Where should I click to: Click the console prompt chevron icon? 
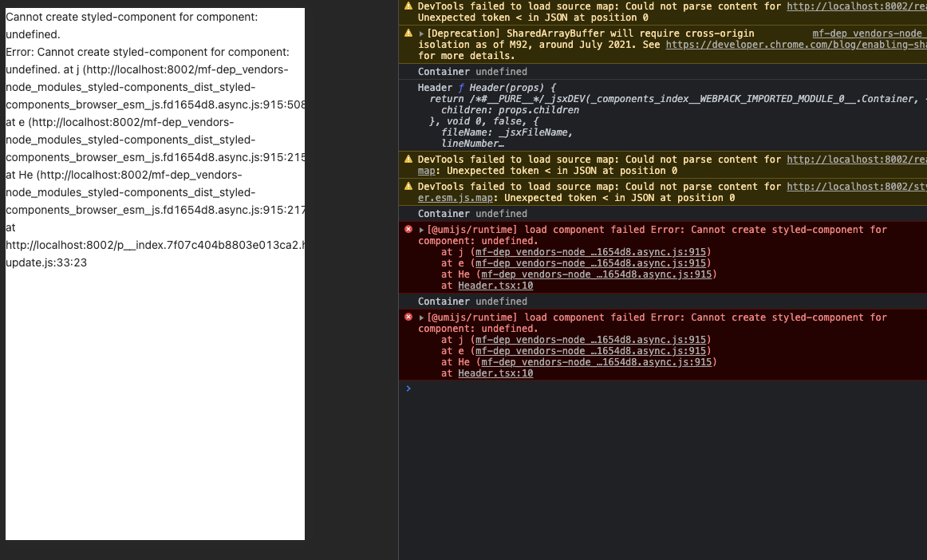point(408,388)
